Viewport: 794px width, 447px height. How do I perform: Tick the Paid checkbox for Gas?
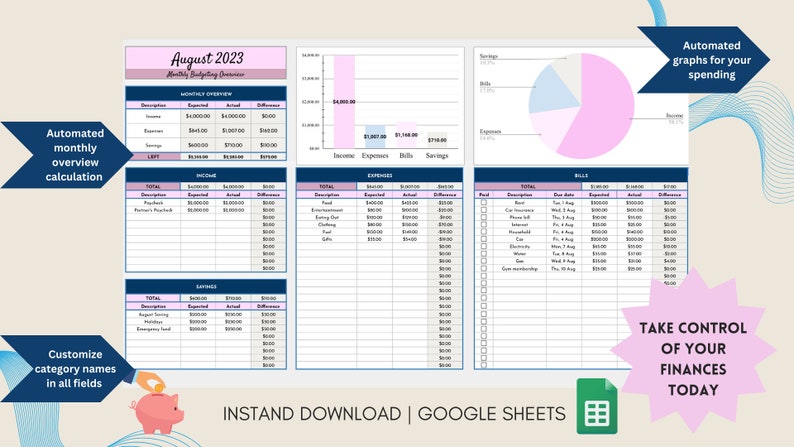click(484, 261)
